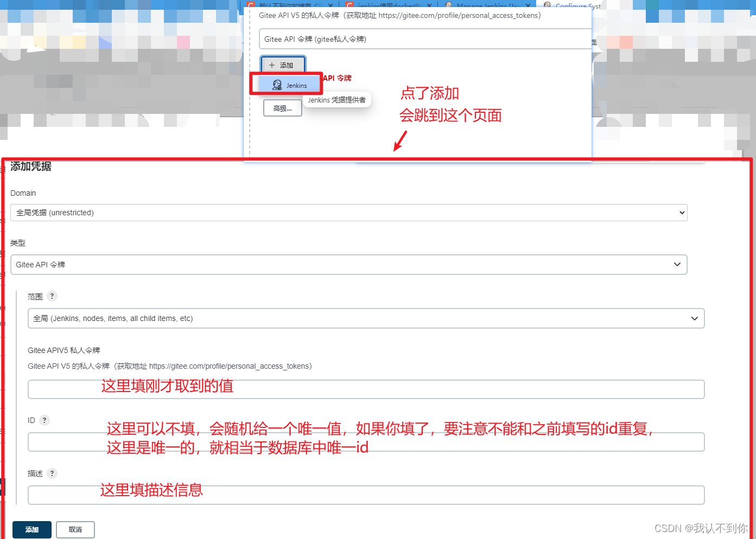Screen dimensions: 756x539
Task: Choose the Jenkins menu entry
Action: [289, 85]
